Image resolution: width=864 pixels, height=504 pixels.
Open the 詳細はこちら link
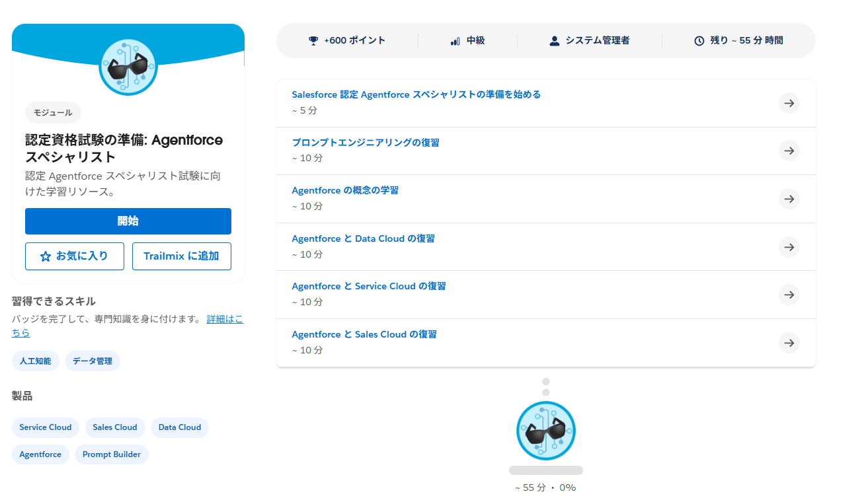tap(224, 319)
